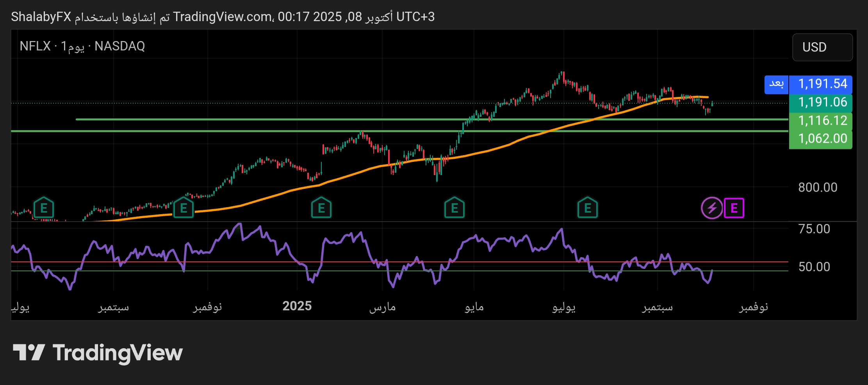Click the blue بعد post-market tag

tap(776, 84)
